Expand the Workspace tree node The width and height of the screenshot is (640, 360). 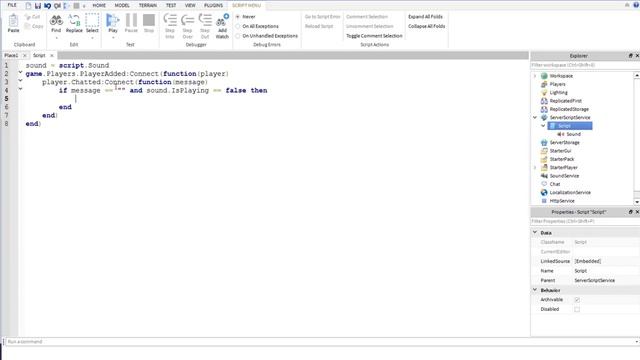click(535, 76)
